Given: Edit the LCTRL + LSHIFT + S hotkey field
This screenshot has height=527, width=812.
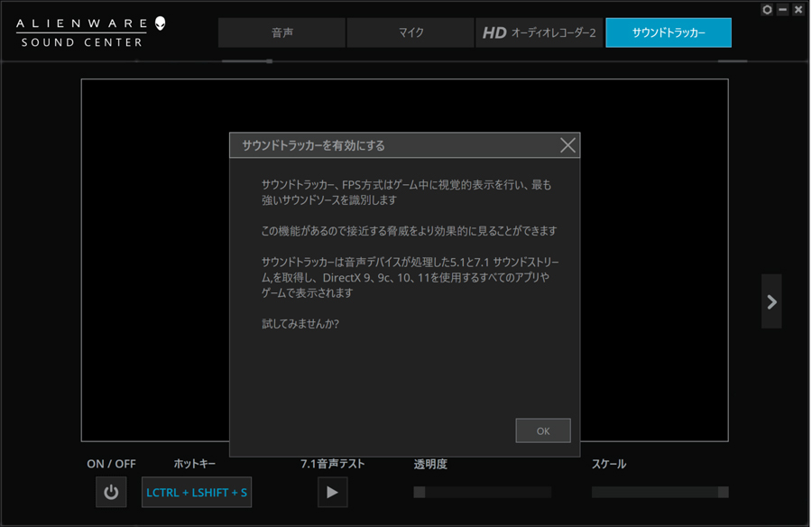Looking at the screenshot, I should tap(197, 493).
